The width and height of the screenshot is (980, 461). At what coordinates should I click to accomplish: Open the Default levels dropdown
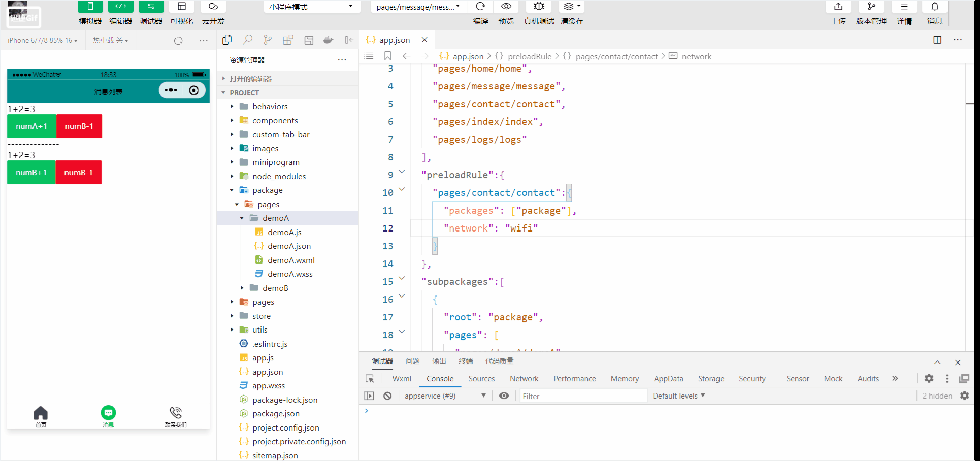pos(678,396)
